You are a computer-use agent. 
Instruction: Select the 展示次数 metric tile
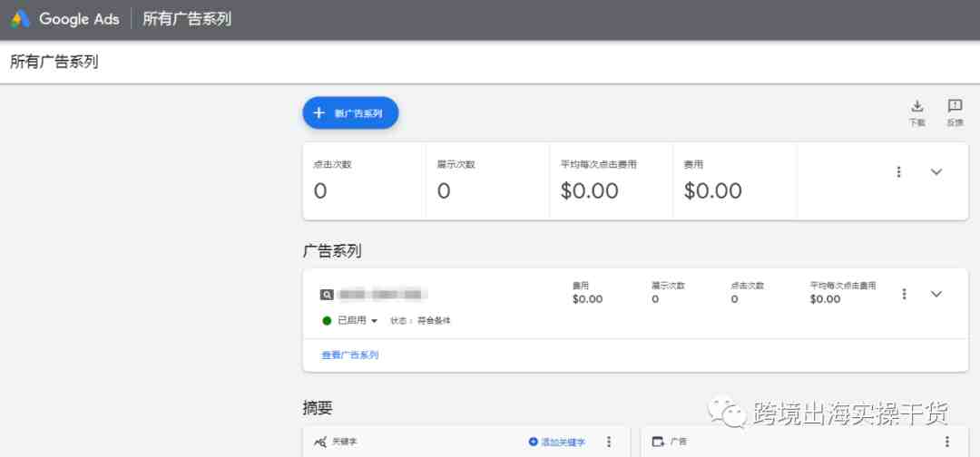pos(487,181)
